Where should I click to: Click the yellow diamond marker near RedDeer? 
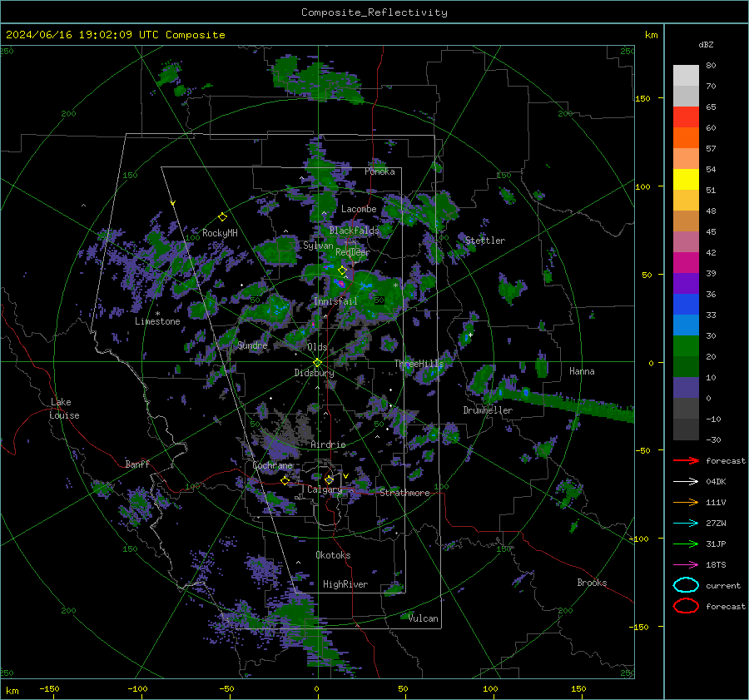click(x=343, y=270)
